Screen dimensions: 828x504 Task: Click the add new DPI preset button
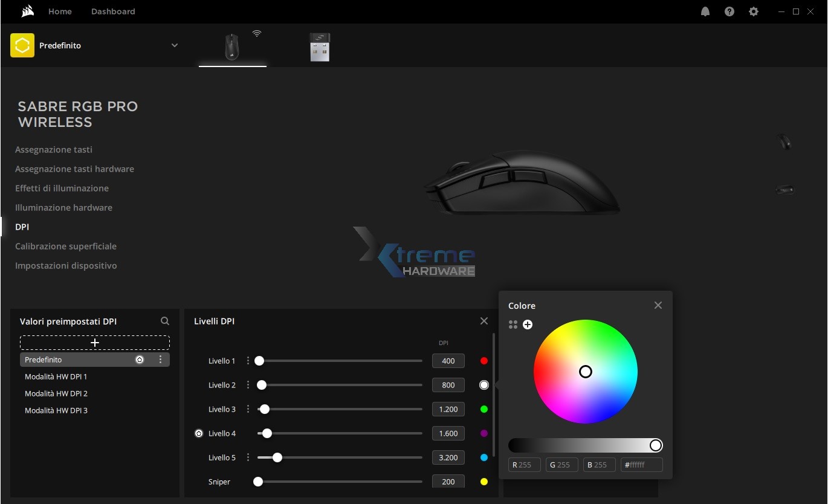click(x=94, y=343)
